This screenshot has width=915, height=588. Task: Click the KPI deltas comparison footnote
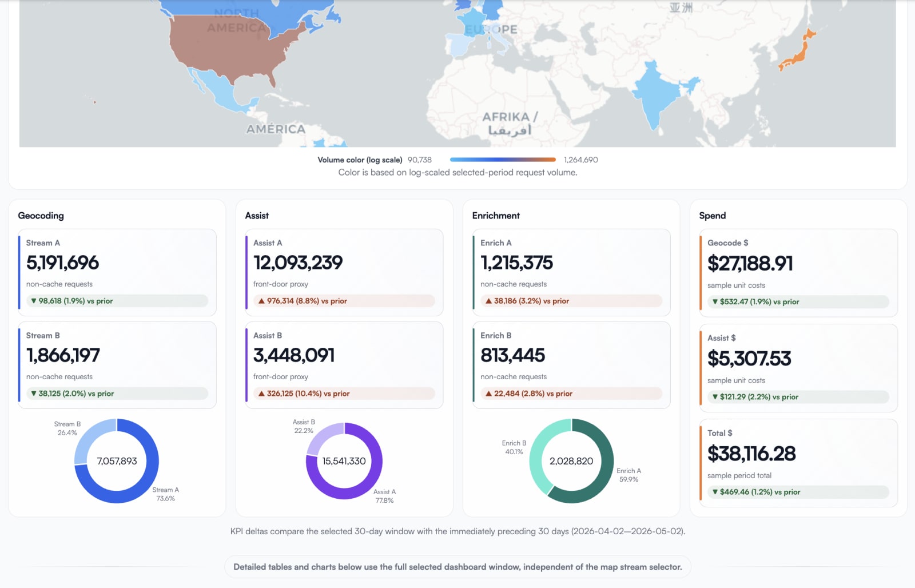pos(457,531)
